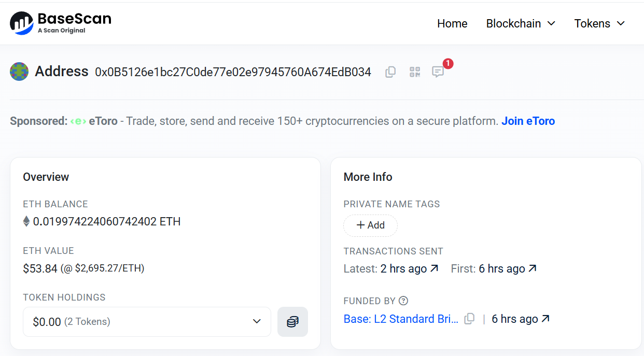The height and width of the screenshot is (356, 644).
Task: Click the Ethereum icon beside ETH balance
Action: tap(26, 222)
